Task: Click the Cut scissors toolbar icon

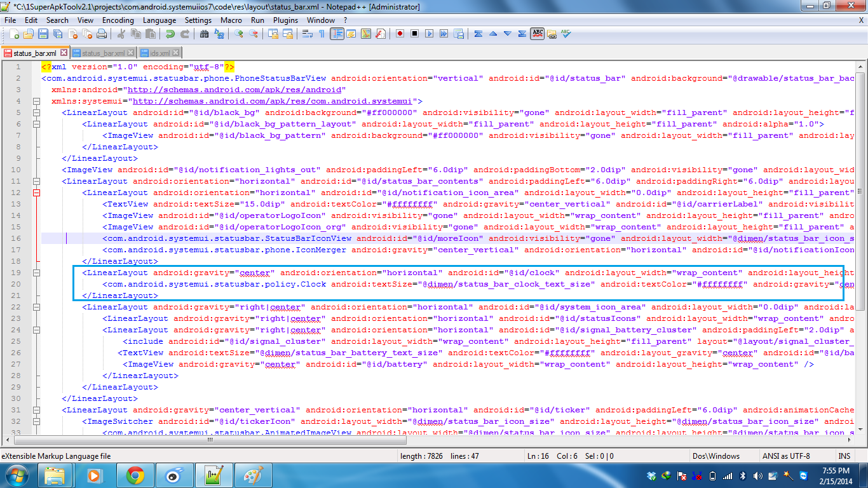Action: click(x=121, y=34)
